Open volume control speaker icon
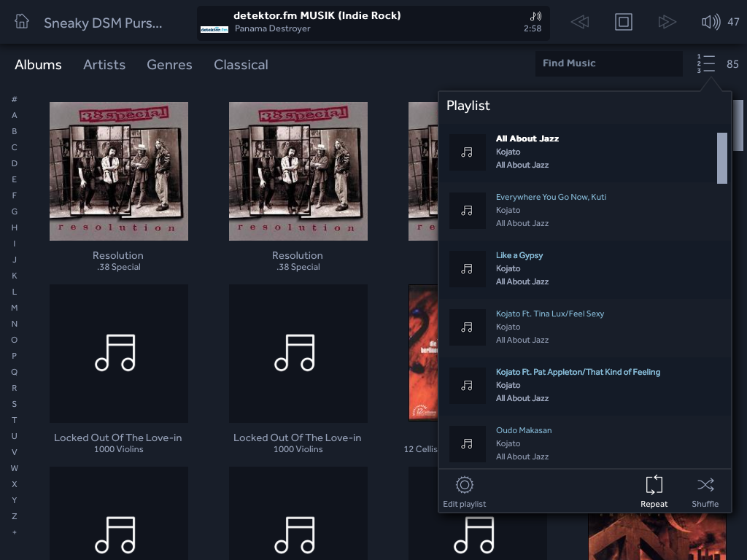This screenshot has height=560, width=747. click(x=711, y=22)
